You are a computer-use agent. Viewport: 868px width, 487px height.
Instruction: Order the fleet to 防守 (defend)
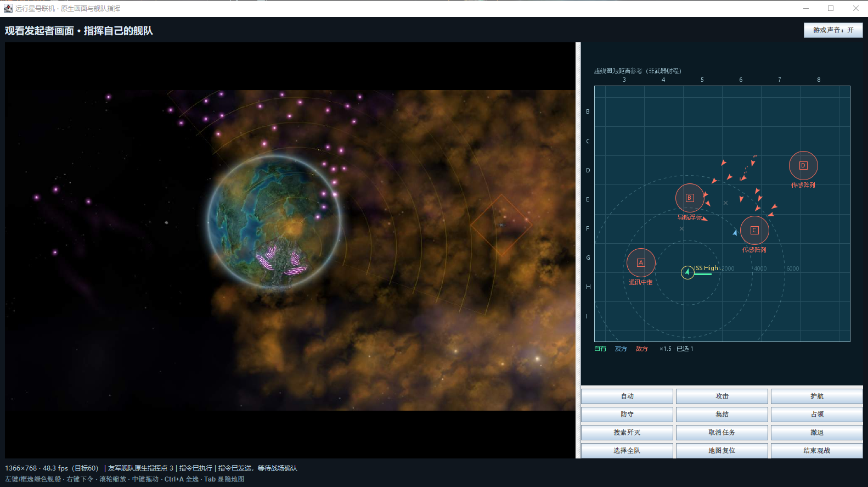pos(627,415)
